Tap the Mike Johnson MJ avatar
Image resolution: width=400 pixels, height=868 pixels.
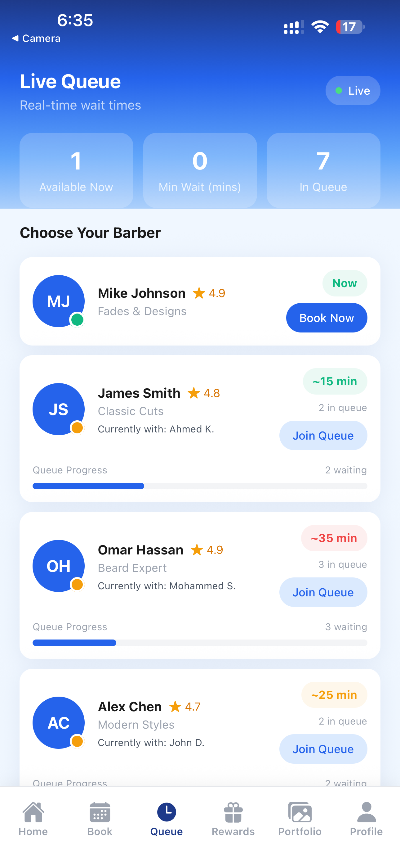[x=59, y=301]
